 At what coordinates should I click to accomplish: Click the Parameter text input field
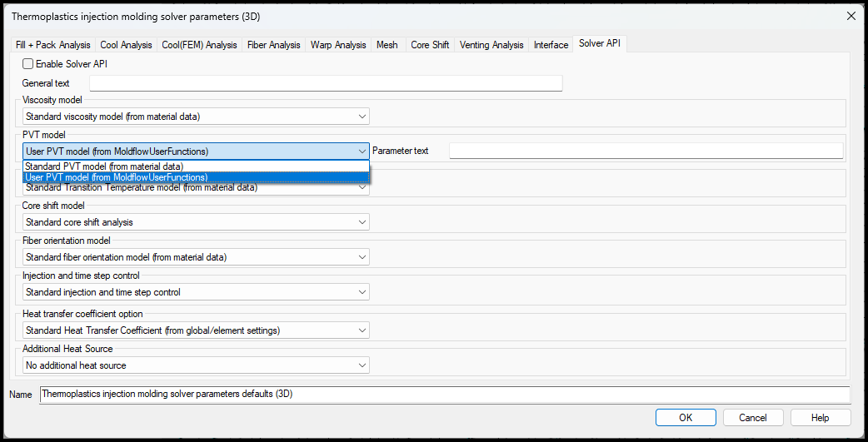click(646, 151)
